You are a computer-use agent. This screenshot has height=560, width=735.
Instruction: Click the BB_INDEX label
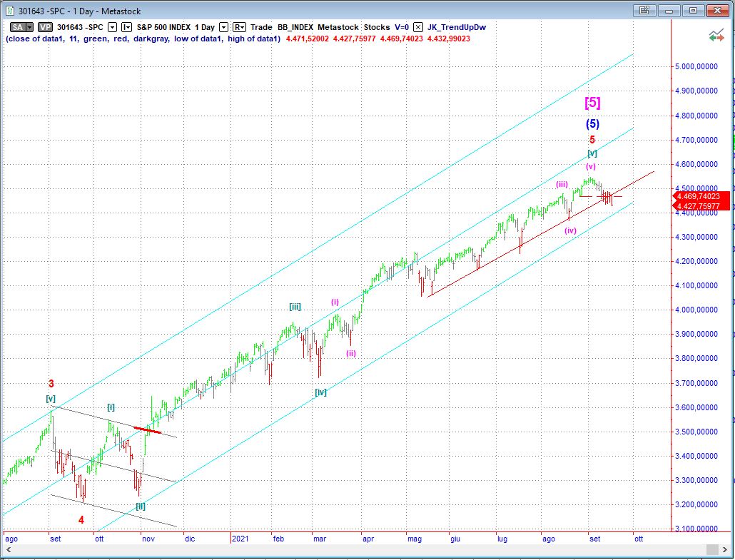[295, 27]
